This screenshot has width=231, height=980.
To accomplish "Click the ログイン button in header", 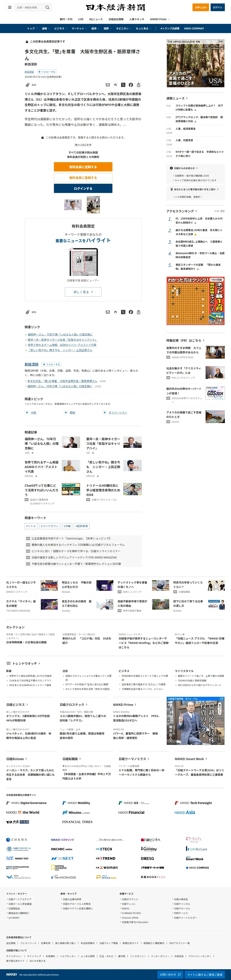I will coord(218,7).
